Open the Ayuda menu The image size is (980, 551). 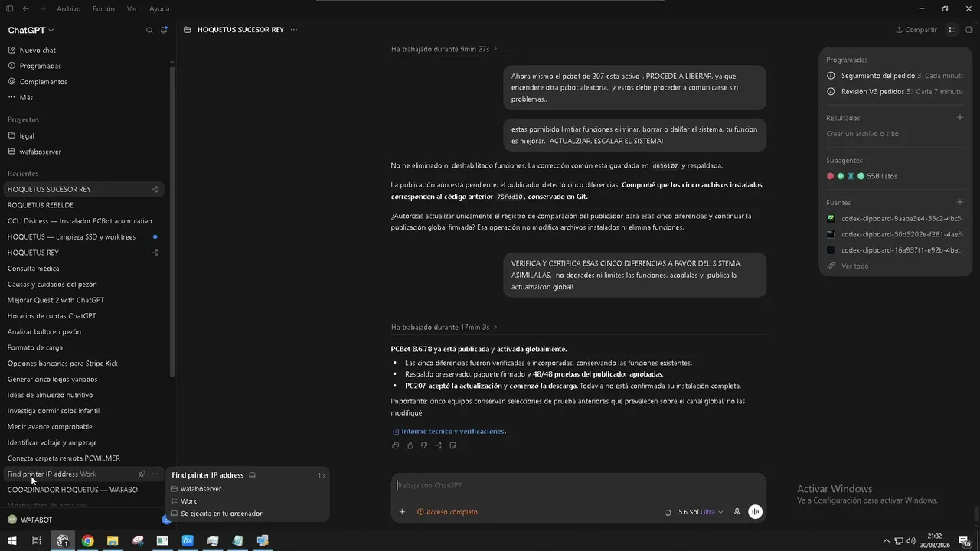pyautogui.click(x=159, y=8)
